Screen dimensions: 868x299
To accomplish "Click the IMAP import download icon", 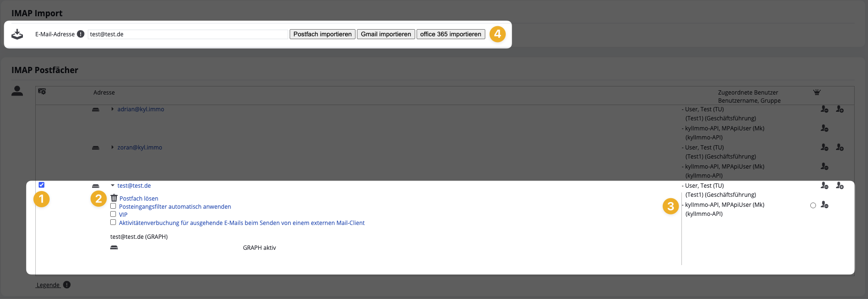I will click(17, 34).
